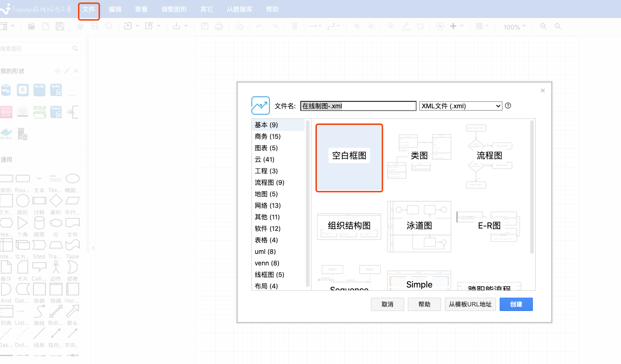Image resolution: width=621 pixels, height=364 pixels.
Task: Open the 编辑 menu
Action: [x=115, y=9]
